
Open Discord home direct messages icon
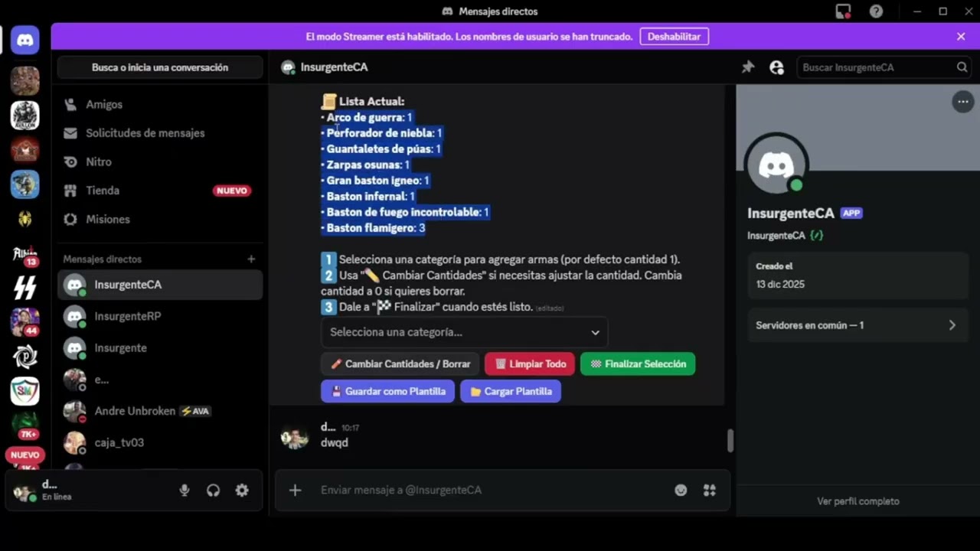25,40
